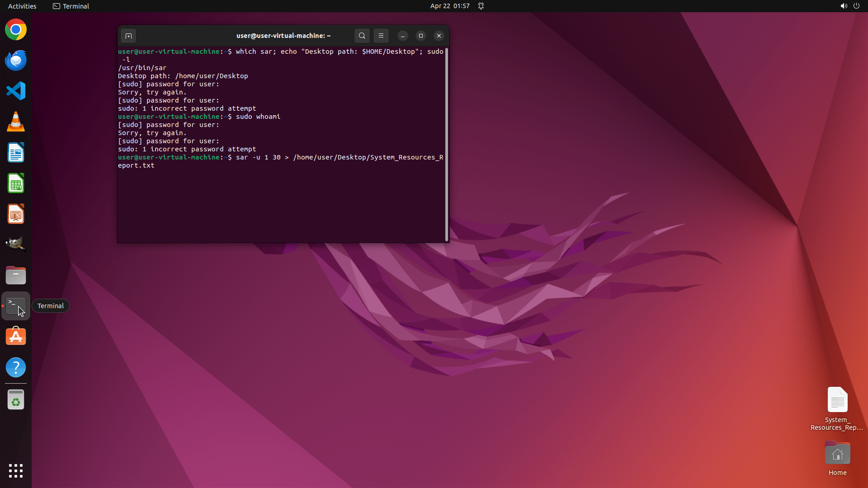Open Ubuntu Software center
Image resolution: width=868 pixels, height=488 pixels.
coord(16,337)
